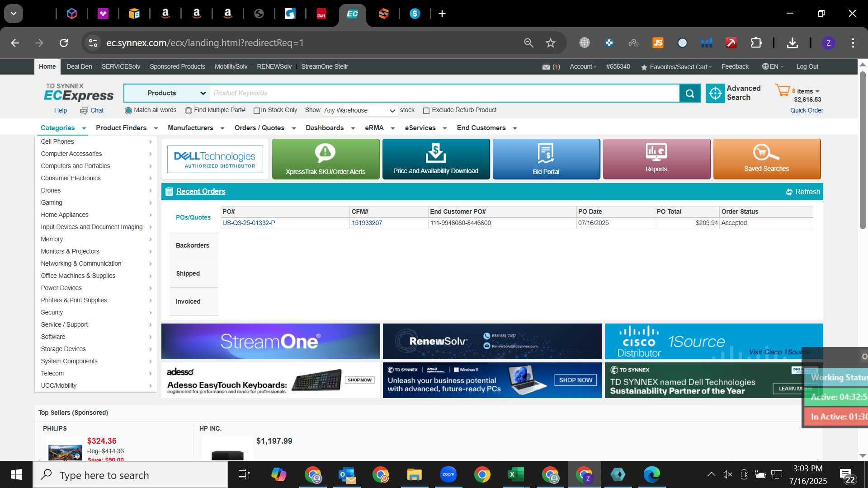Check Exclude Refurb Product checkbox
The width and height of the screenshot is (868, 488).
426,111
